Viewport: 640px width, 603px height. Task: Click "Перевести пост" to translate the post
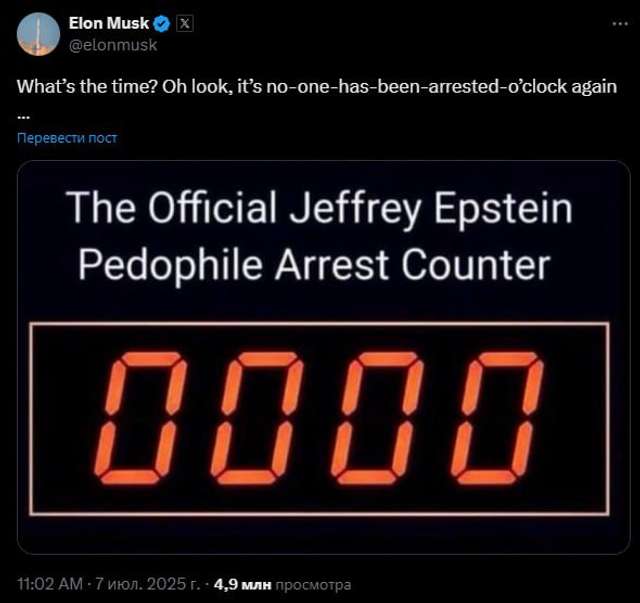pyautogui.click(x=67, y=137)
